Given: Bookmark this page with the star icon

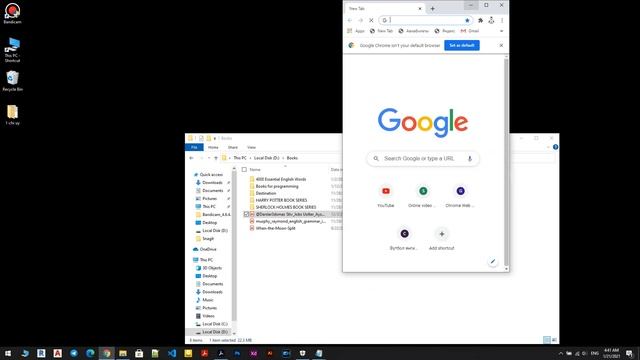Looking at the screenshot, I should pos(467,20).
